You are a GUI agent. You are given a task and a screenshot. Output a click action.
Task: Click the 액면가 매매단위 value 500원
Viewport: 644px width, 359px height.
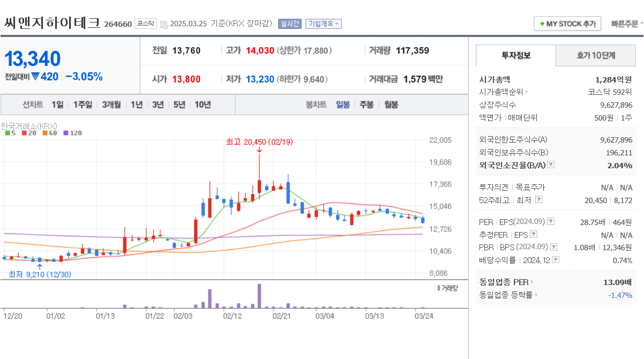click(x=604, y=117)
